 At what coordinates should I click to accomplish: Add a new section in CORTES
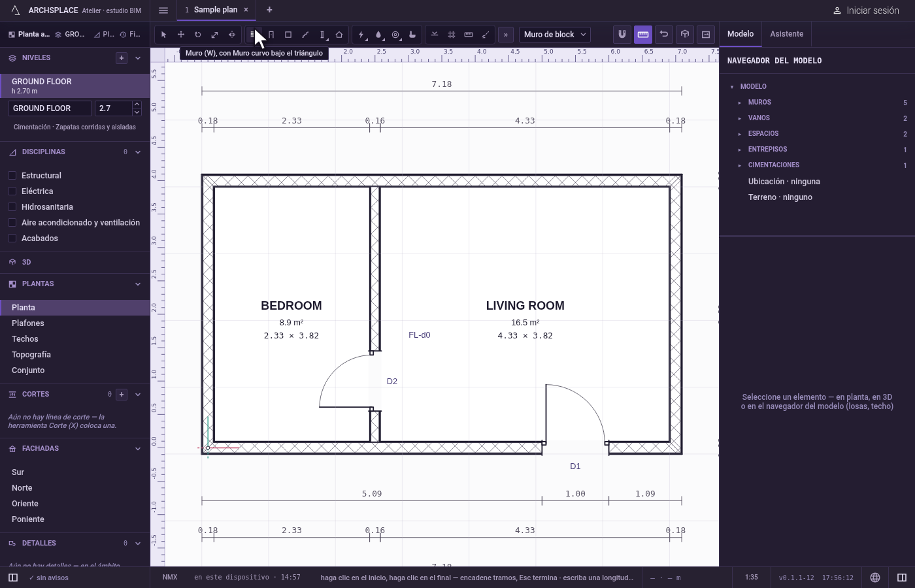click(122, 395)
